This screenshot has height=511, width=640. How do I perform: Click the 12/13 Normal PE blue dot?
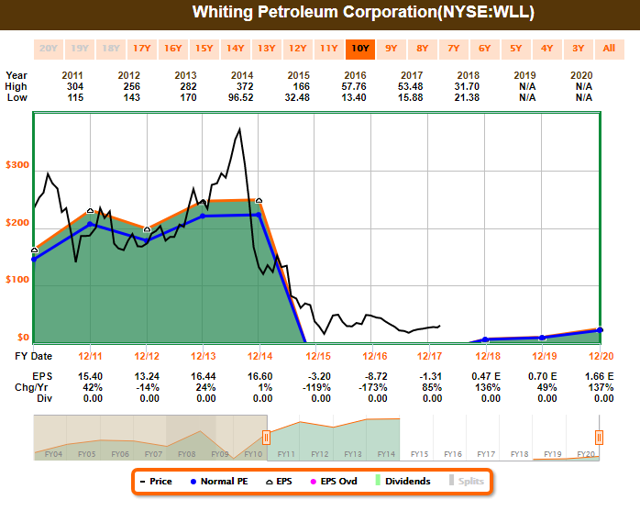click(x=203, y=216)
